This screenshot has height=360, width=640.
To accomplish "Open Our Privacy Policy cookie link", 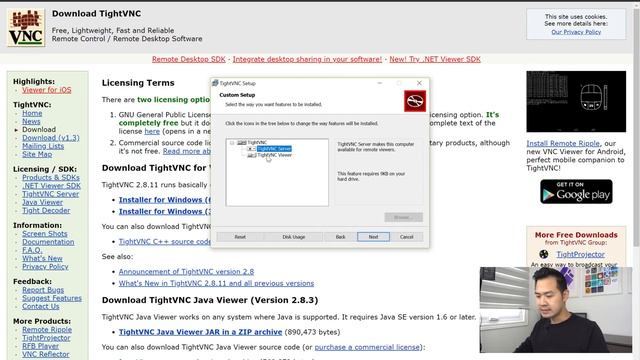I will pyautogui.click(x=576, y=32).
